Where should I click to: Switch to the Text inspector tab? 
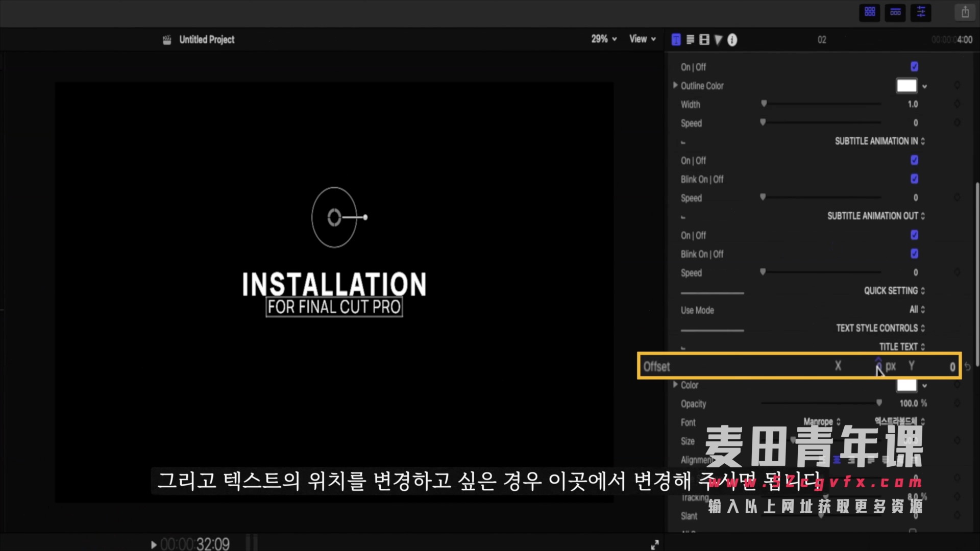(x=690, y=40)
